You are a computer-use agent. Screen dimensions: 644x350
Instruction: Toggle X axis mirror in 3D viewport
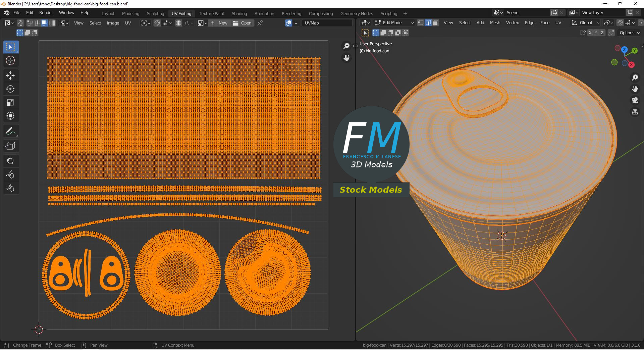tap(590, 33)
